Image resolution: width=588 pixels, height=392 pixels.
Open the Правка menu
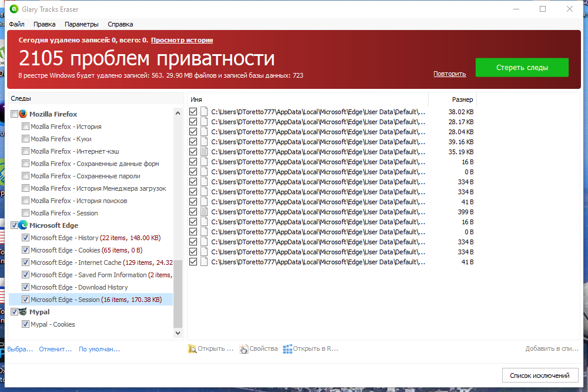pos(44,24)
